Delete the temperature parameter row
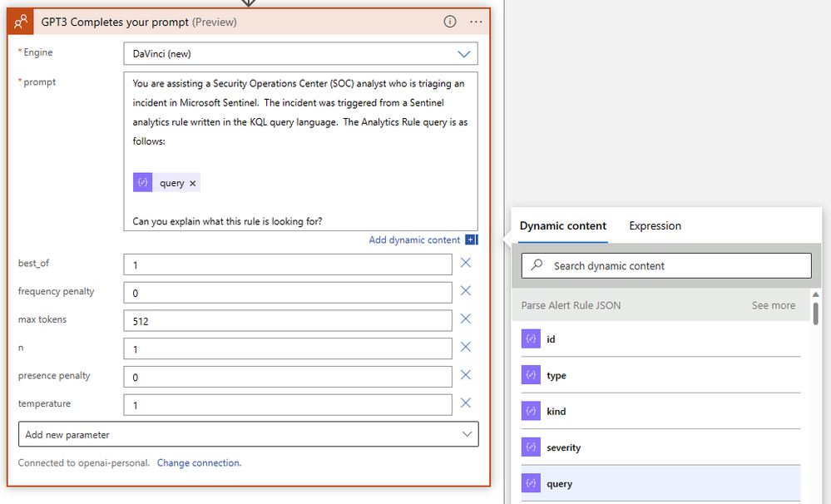The width and height of the screenshot is (831, 504). pos(466,403)
